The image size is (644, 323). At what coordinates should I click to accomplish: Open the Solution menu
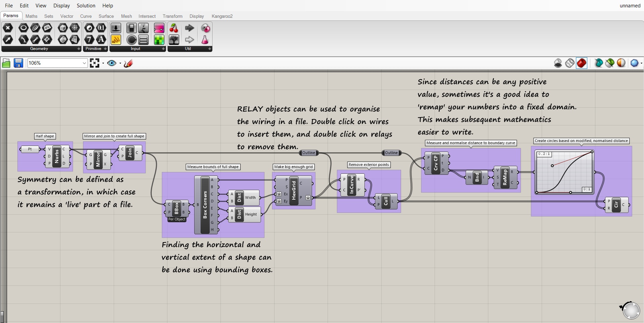(x=86, y=6)
